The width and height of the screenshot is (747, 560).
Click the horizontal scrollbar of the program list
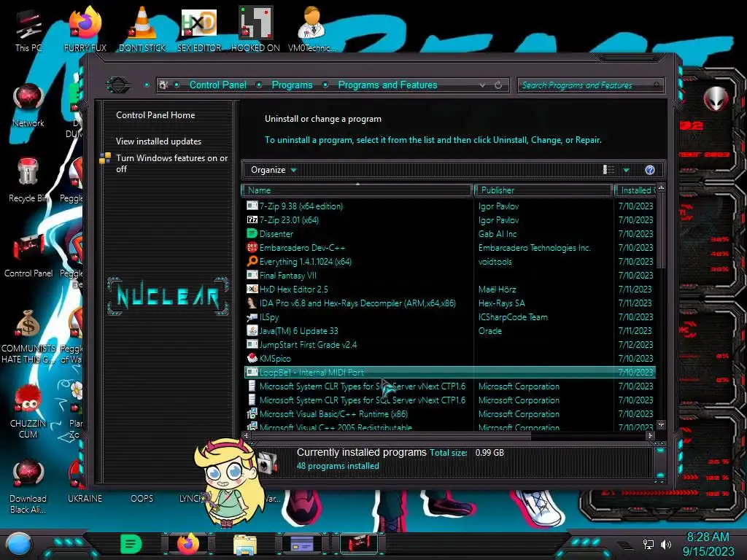coord(391,435)
